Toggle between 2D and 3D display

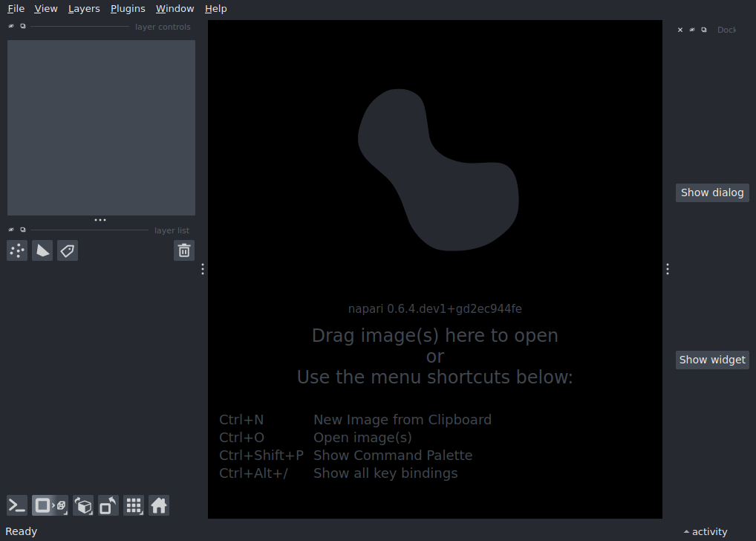point(50,506)
